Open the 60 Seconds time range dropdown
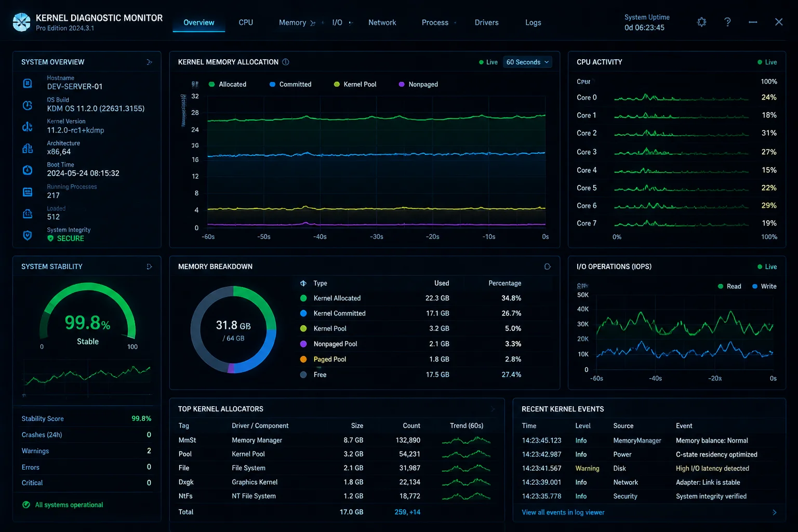 527,62
